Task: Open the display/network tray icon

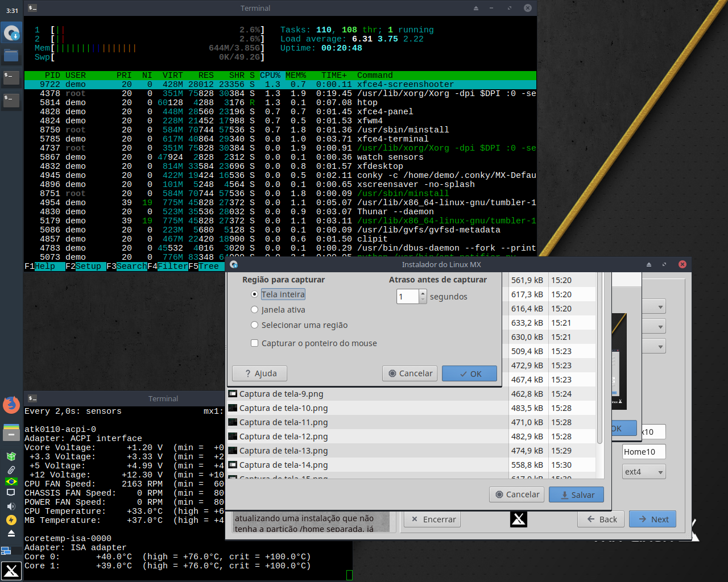Action: coord(11,493)
